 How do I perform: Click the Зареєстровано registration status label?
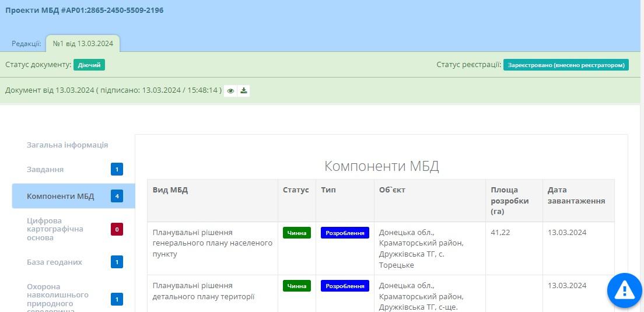[x=566, y=65]
